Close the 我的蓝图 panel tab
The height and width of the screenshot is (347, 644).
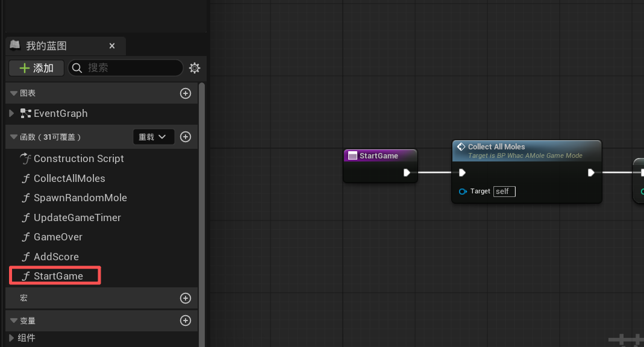111,46
